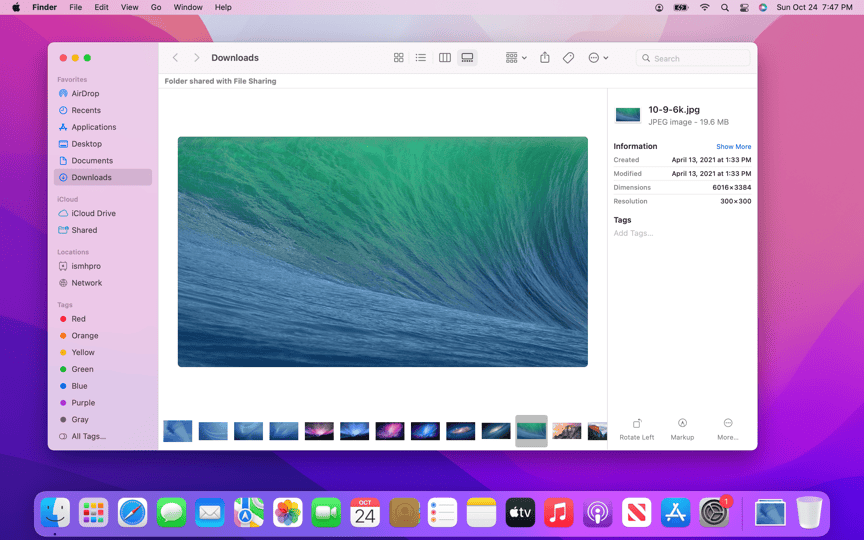
Task: Open the View menu
Action: click(129, 7)
